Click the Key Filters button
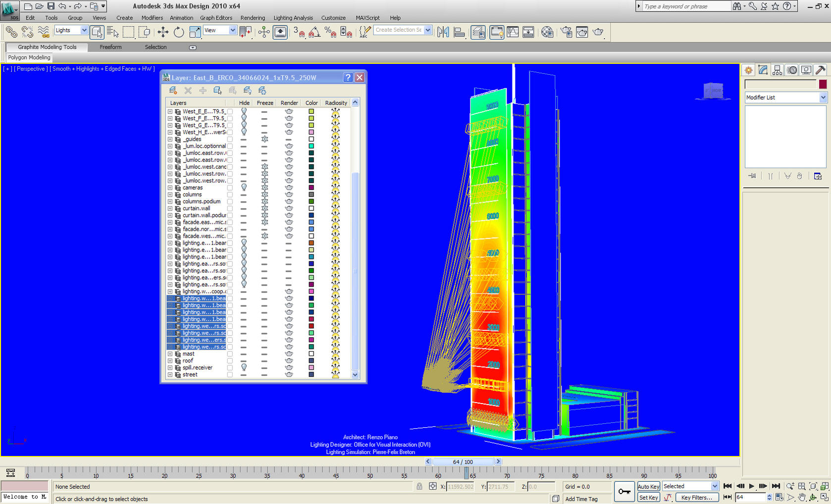831x504 pixels. click(x=696, y=498)
